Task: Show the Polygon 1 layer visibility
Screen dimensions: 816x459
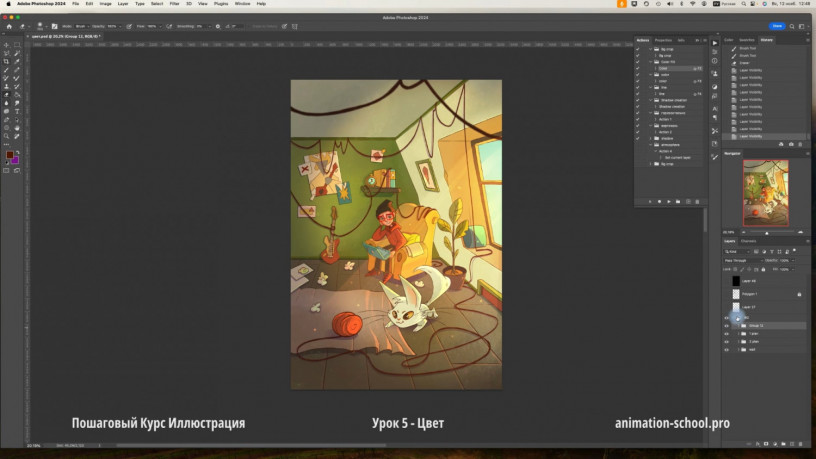Action: coord(726,294)
